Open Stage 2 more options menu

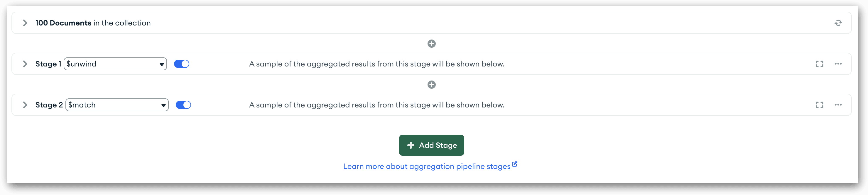(x=838, y=105)
